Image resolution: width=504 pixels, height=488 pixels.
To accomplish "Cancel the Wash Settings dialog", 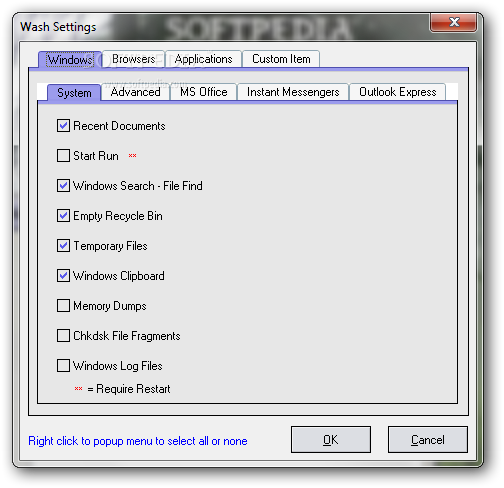I will click(428, 440).
